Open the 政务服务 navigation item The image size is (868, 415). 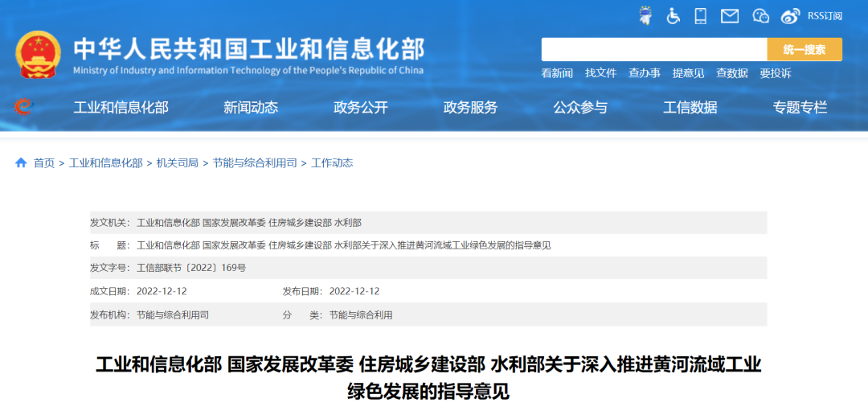(471, 107)
